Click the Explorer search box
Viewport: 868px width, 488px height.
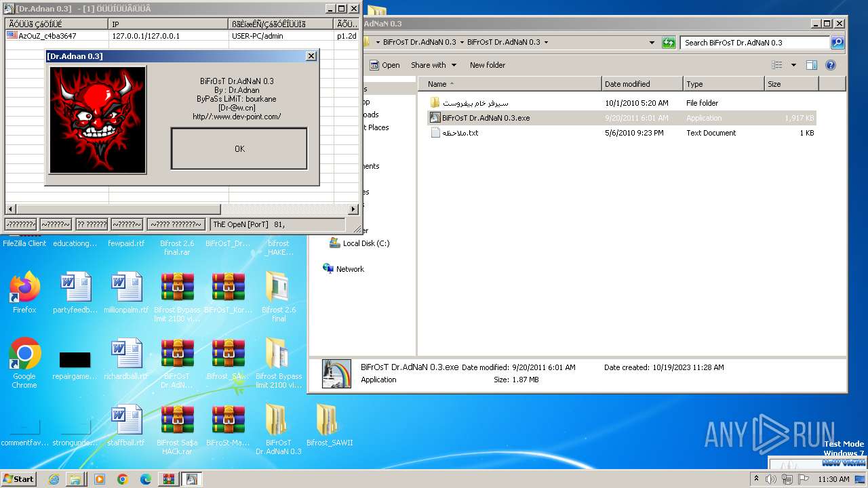click(x=755, y=42)
